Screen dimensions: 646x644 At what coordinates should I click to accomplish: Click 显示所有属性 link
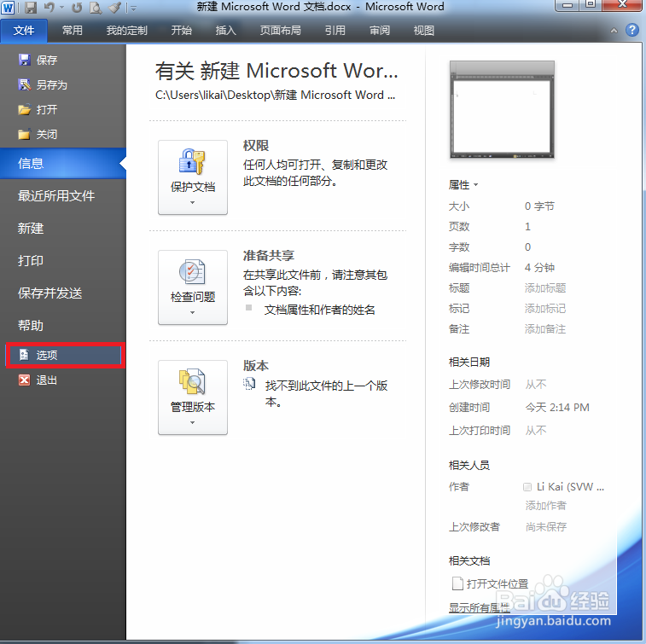[x=480, y=607]
